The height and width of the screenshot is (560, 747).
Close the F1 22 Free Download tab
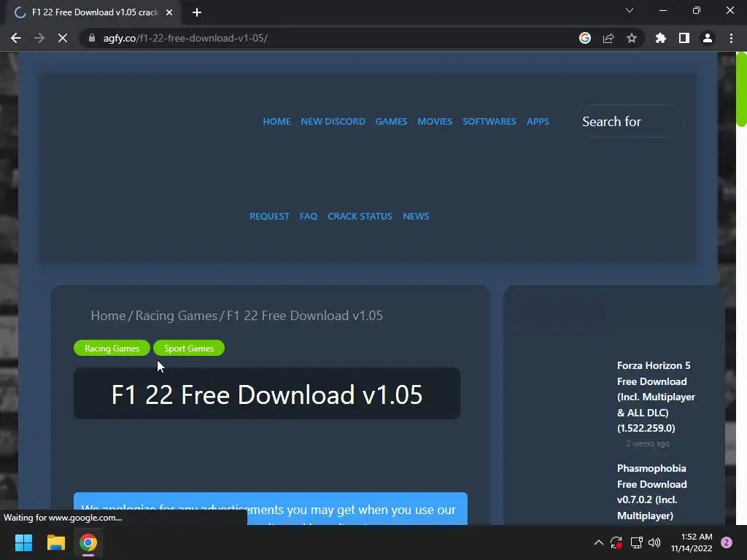[169, 12]
